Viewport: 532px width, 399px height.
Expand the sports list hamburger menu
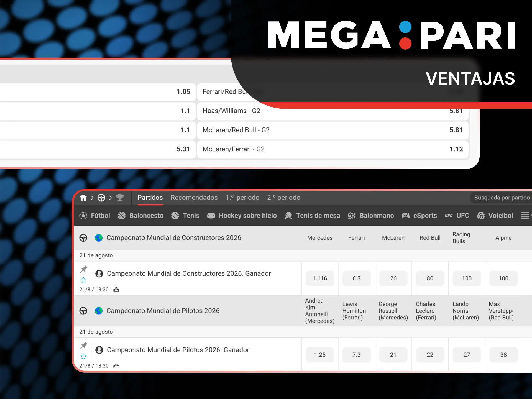click(525, 216)
